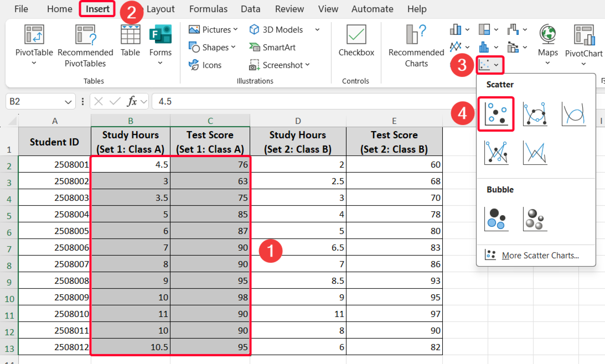Switch to the Formulas tab

208,9
